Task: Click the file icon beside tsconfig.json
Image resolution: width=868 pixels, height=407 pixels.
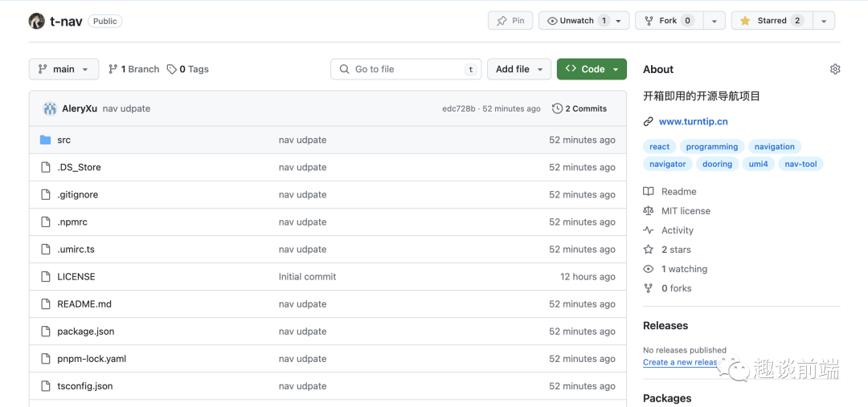Action: pyautogui.click(x=45, y=386)
